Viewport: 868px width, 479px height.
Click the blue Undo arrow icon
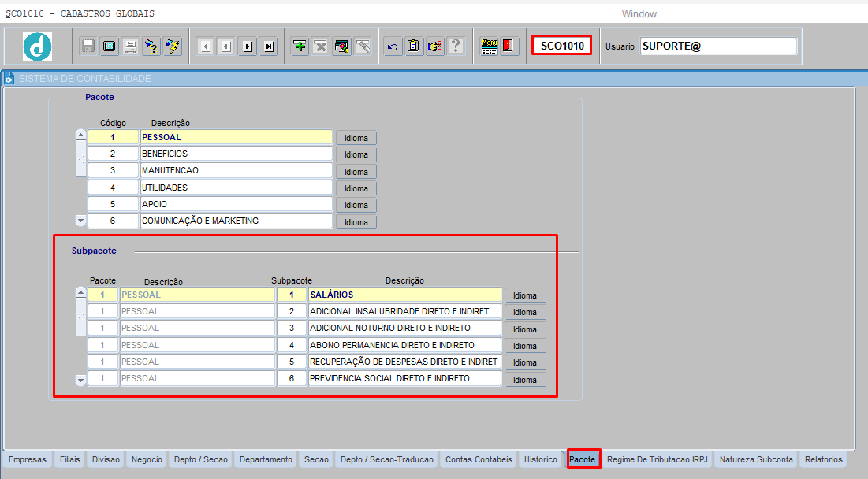pos(393,46)
